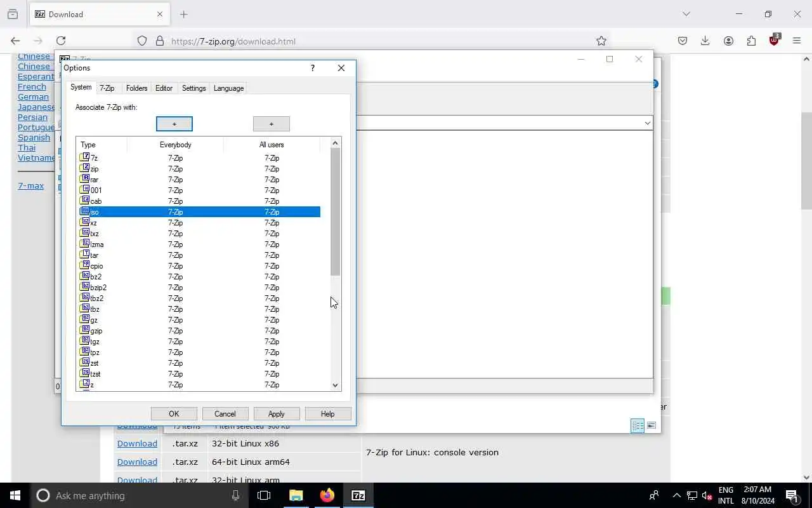Open Help from the Options dialog
Image resolution: width=812 pixels, height=508 pixels.
click(327, 414)
